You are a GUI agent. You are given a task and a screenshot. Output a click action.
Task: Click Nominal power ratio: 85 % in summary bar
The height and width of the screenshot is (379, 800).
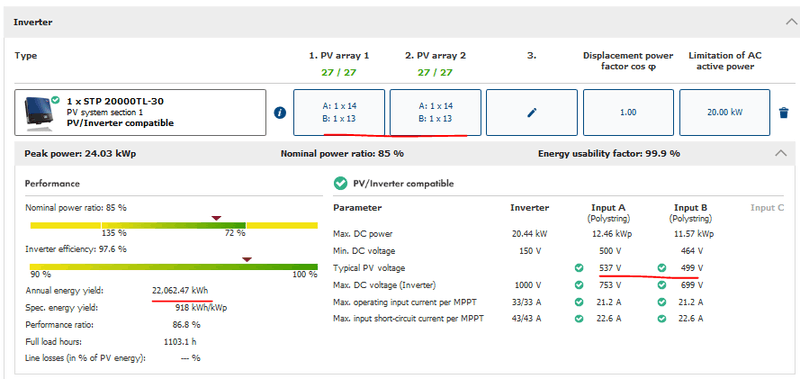pyautogui.click(x=342, y=154)
